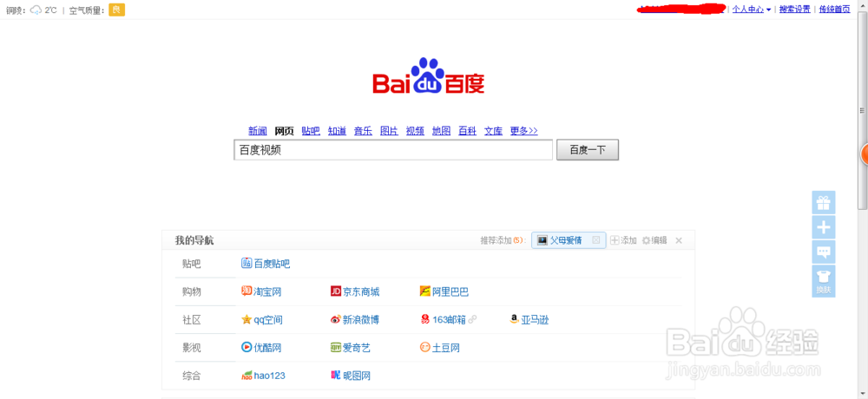Screen dimensions: 868x399
Task: Switch to the 百科 tab
Action: [468, 131]
